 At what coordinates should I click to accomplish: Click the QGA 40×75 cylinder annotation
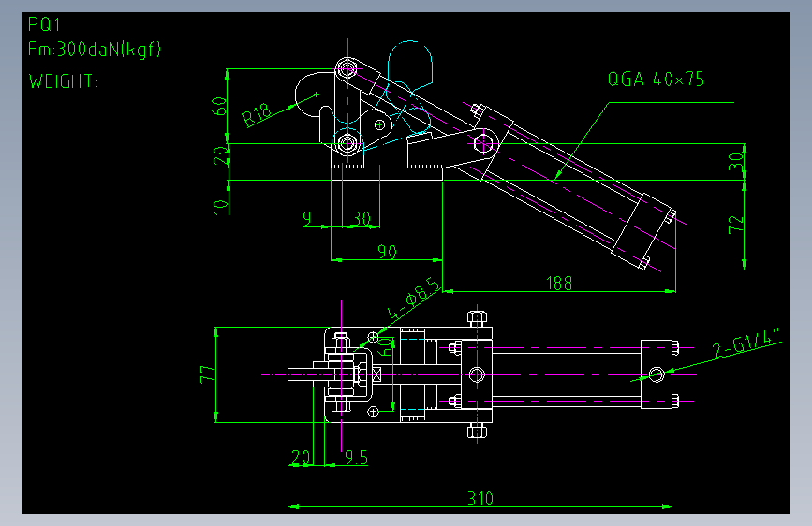coord(656,80)
